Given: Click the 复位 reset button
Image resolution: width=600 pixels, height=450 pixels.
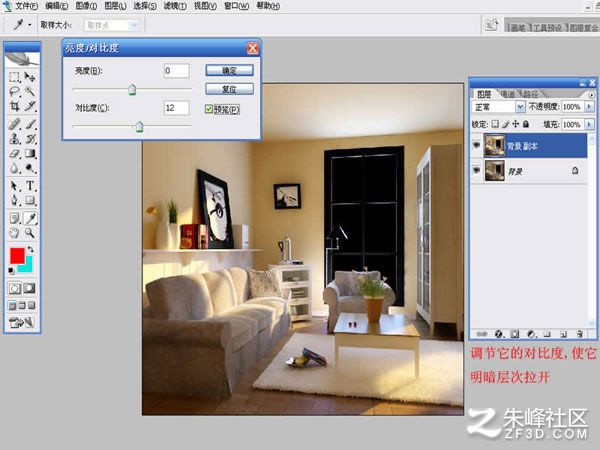Looking at the screenshot, I should click(x=230, y=89).
